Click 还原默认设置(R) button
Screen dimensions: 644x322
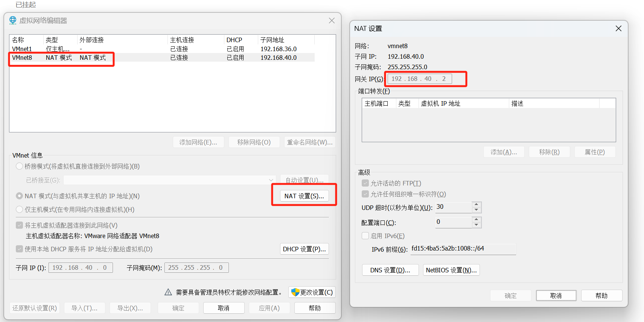[35, 308]
